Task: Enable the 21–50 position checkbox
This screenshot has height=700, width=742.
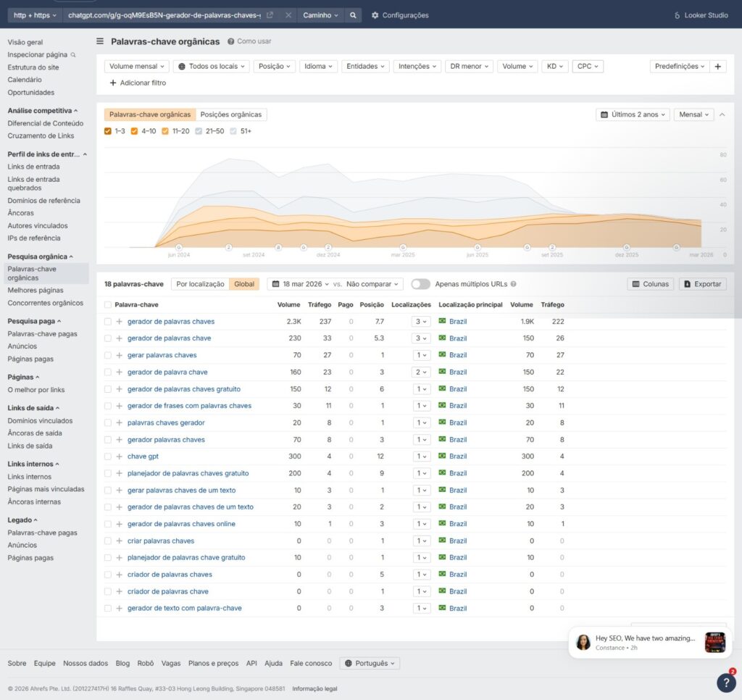Action: [x=200, y=131]
